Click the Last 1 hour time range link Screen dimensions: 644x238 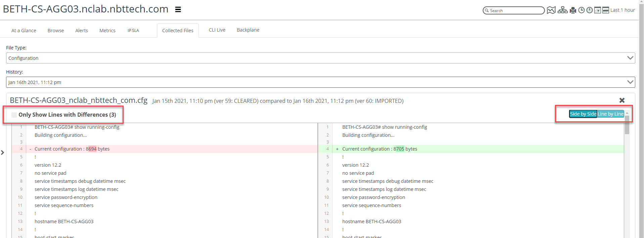pyautogui.click(x=622, y=10)
